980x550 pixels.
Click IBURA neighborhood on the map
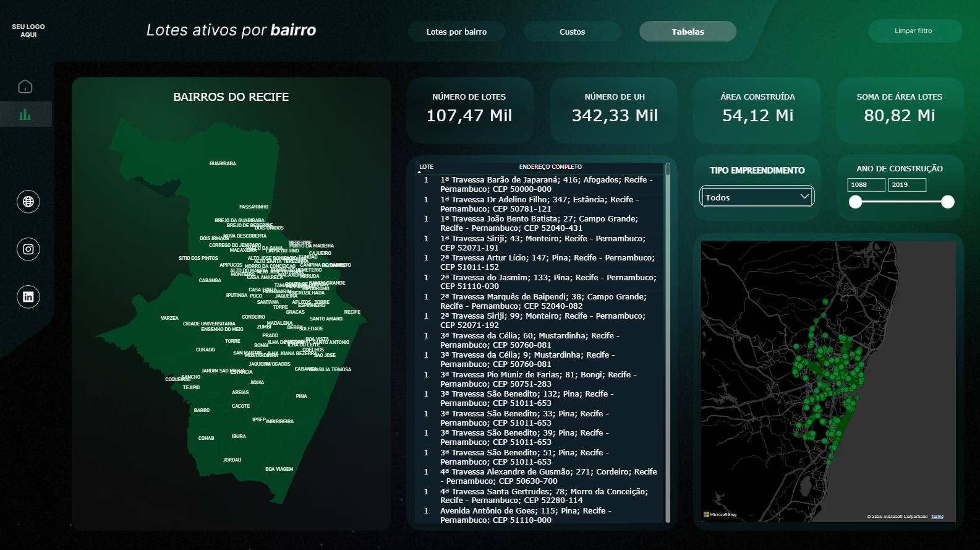pos(239,436)
